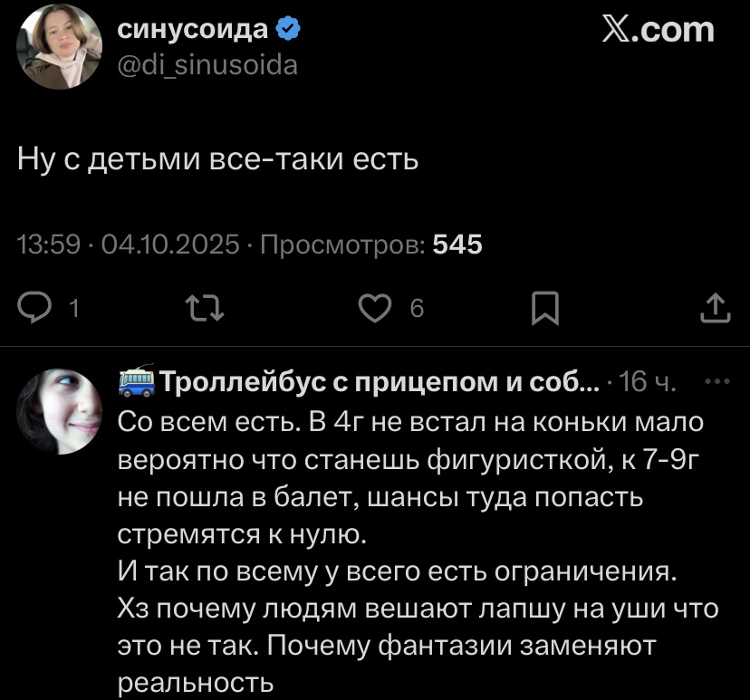Click the 16 ч. reply timestamp

click(x=645, y=383)
